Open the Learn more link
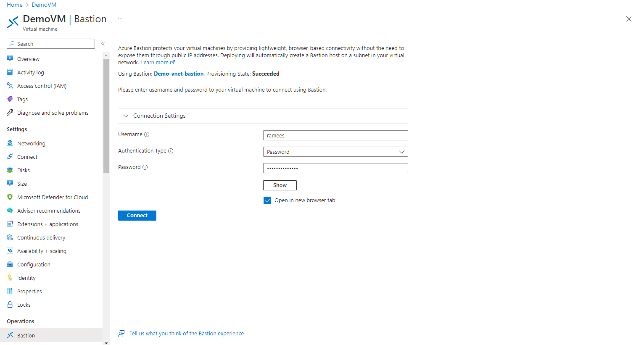The width and height of the screenshot is (644, 345). click(x=158, y=63)
